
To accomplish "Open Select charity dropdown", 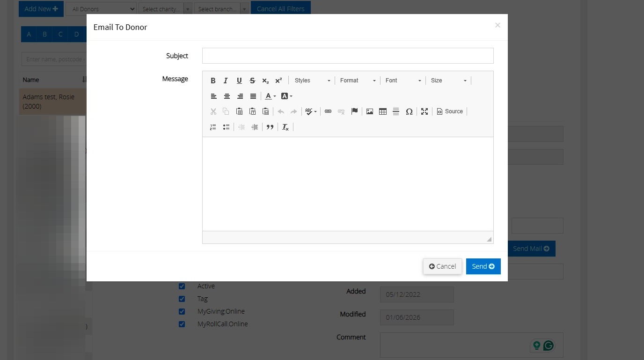I will [165, 9].
